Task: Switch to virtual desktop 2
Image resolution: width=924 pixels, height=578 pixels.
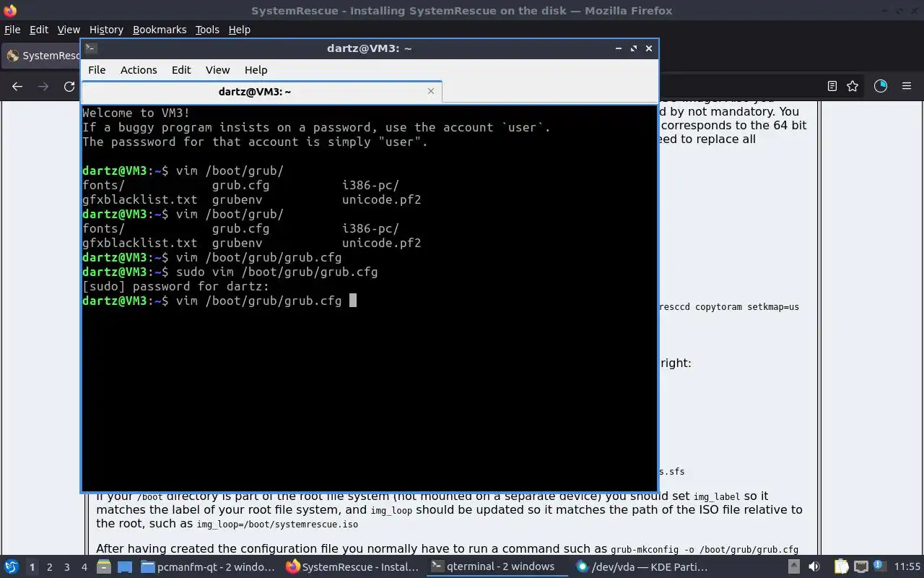Action: click(49, 566)
